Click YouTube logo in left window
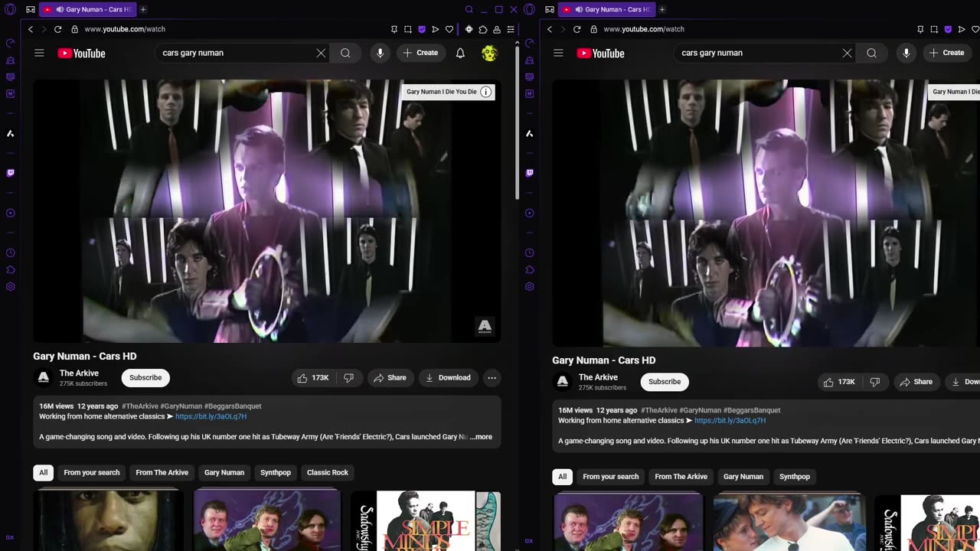The image size is (980, 551). pos(81,53)
